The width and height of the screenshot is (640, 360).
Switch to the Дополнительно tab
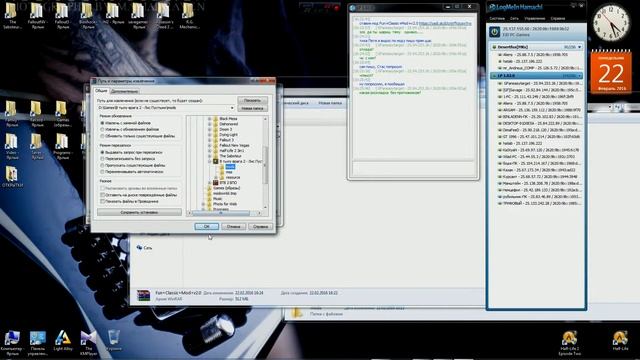(x=124, y=91)
